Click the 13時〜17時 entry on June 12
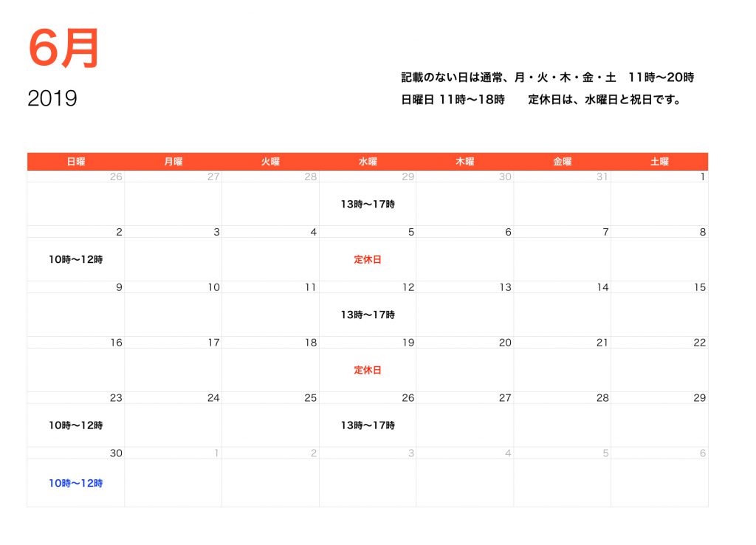756x545 pixels. [x=367, y=315]
